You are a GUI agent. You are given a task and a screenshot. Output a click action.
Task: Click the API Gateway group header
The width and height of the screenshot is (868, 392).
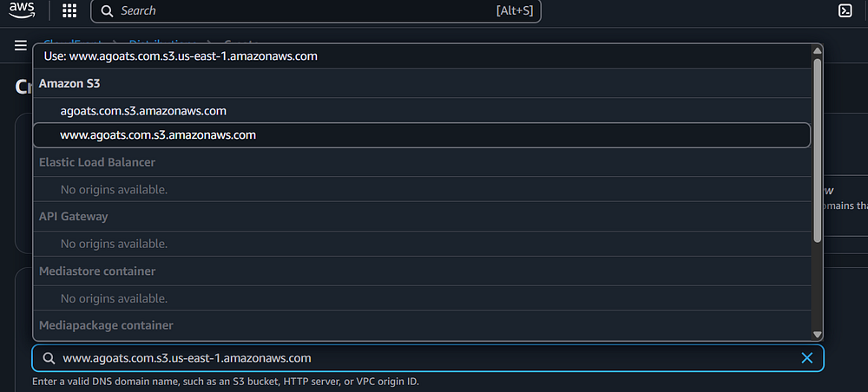coord(73,216)
